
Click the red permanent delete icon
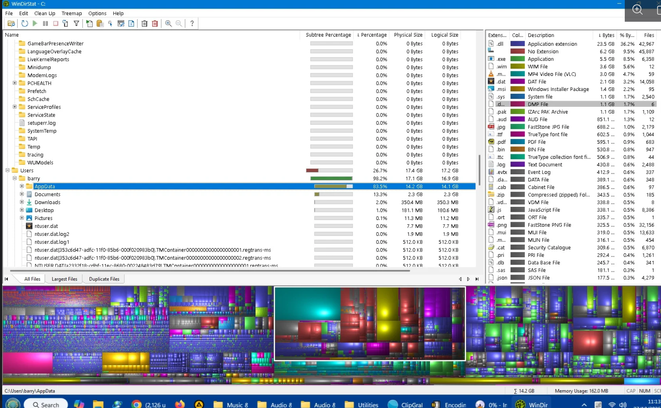(x=155, y=24)
